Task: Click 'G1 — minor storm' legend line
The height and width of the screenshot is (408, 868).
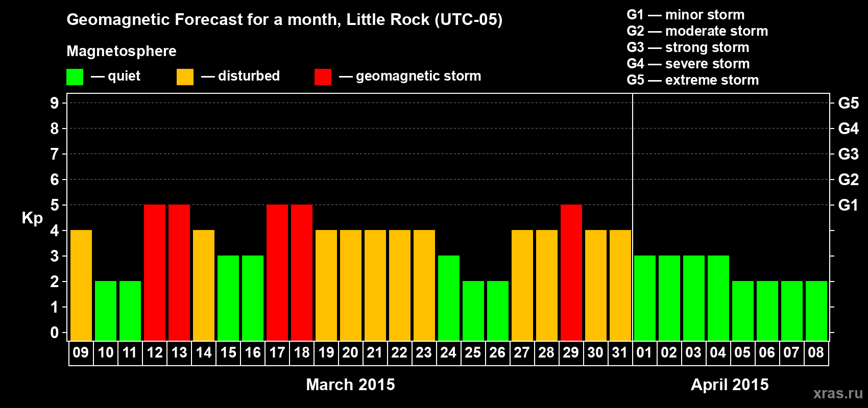Action: pos(686,15)
